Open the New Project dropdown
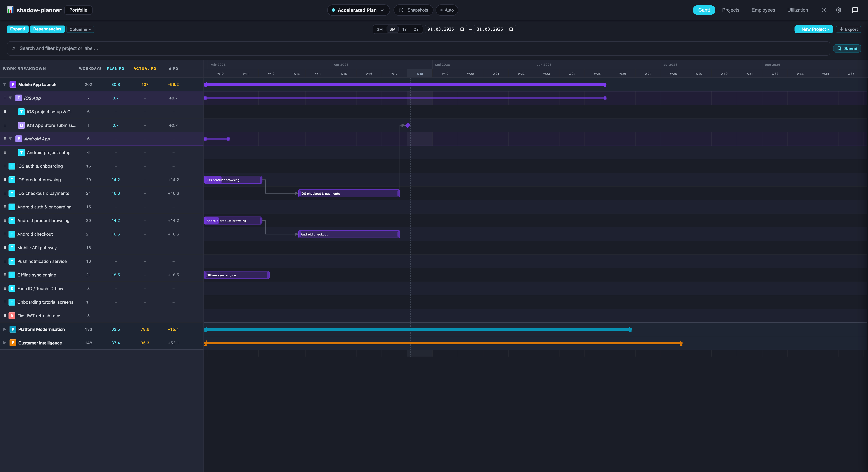Image resolution: width=868 pixels, height=472 pixels. pyautogui.click(x=813, y=29)
